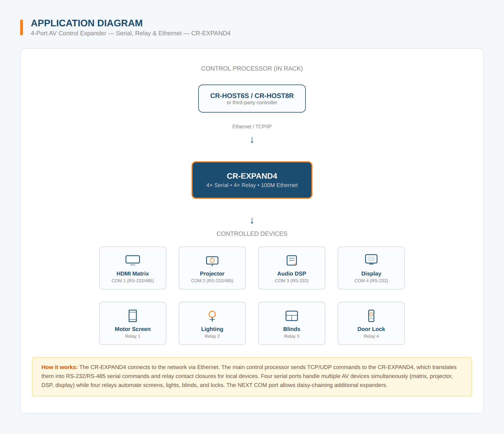Toggle Relay 4 on the Door Lock card

point(371,336)
